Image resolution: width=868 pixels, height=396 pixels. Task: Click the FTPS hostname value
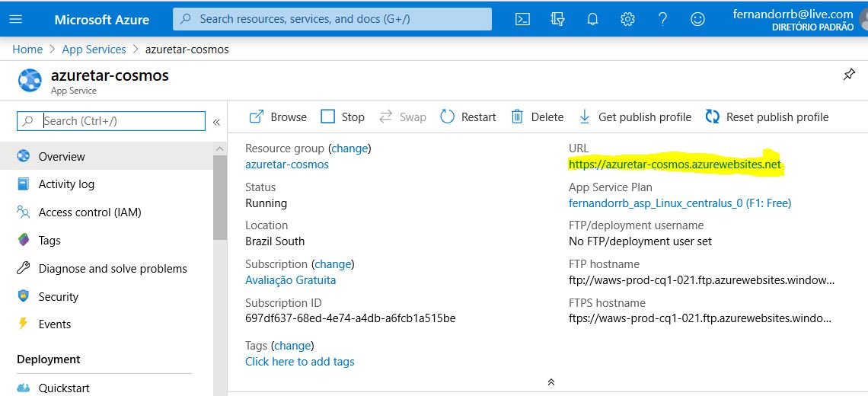point(700,318)
